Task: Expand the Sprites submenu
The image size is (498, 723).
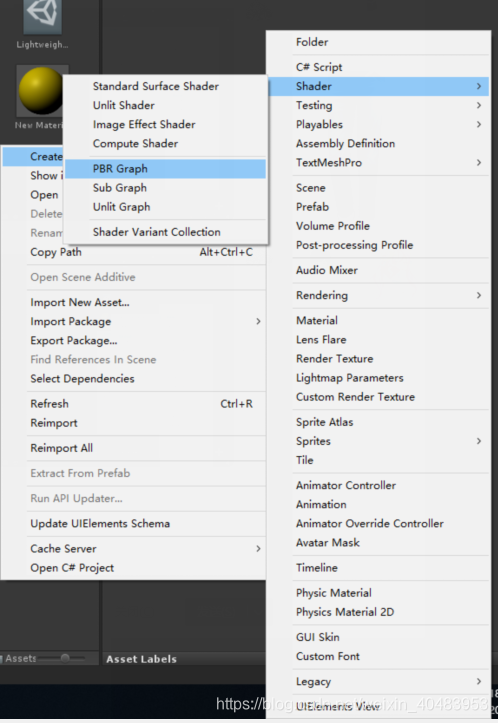Action: point(378,441)
